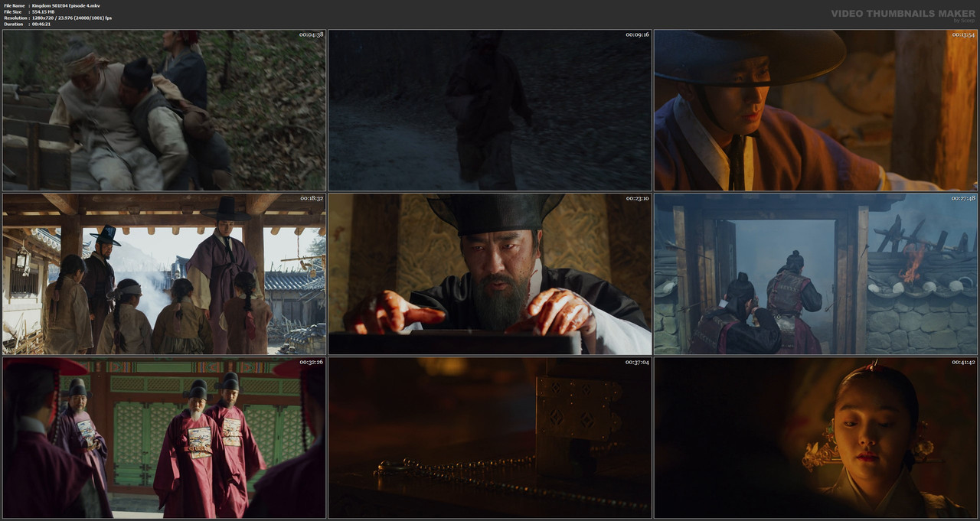This screenshot has width=980, height=521.
Task: Select the burning gate thumbnail at 00:27:48
Action: tap(815, 274)
